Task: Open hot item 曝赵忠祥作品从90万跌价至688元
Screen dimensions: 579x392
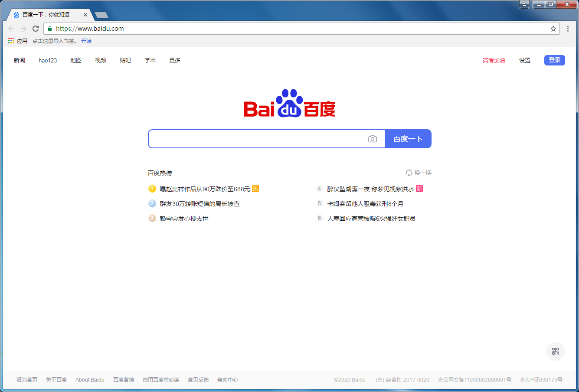Action: pyautogui.click(x=205, y=189)
